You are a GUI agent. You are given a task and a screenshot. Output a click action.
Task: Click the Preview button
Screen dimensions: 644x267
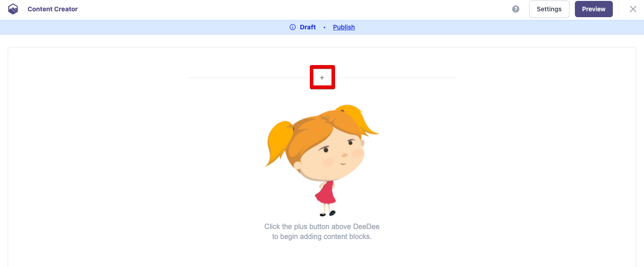click(593, 9)
